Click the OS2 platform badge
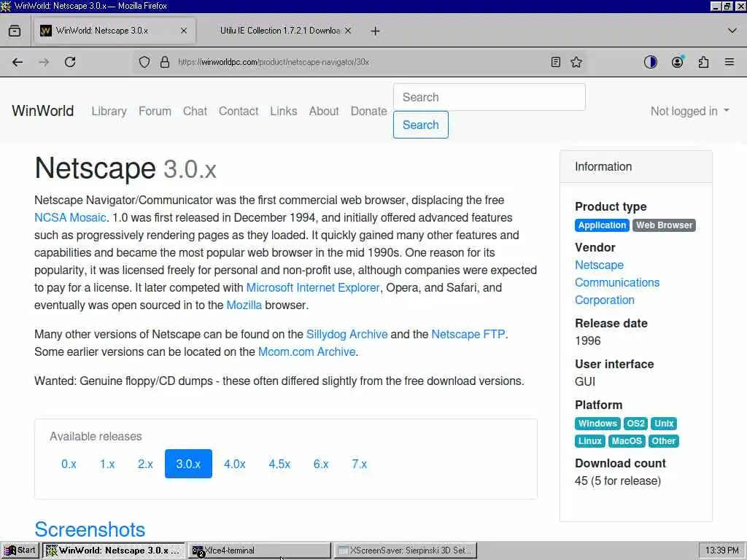Image resolution: width=747 pixels, height=560 pixels. pos(635,424)
